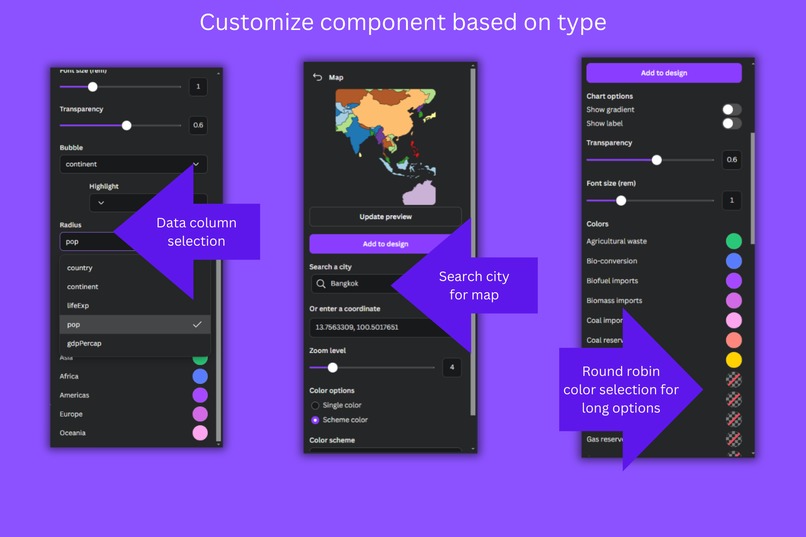Image resolution: width=806 pixels, height=537 pixels.
Task: Click the Biofuel imports purple swatch
Action: pyautogui.click(x=734, y=281)
